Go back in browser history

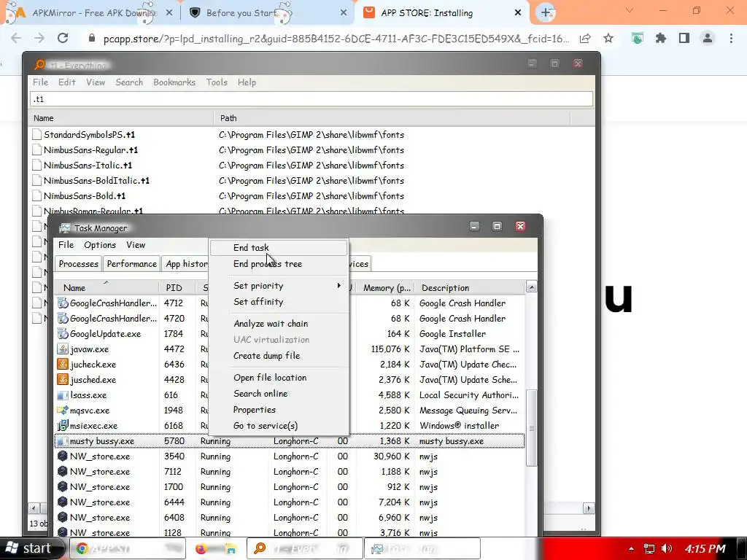pyautogui.click(x=16, y=38)
